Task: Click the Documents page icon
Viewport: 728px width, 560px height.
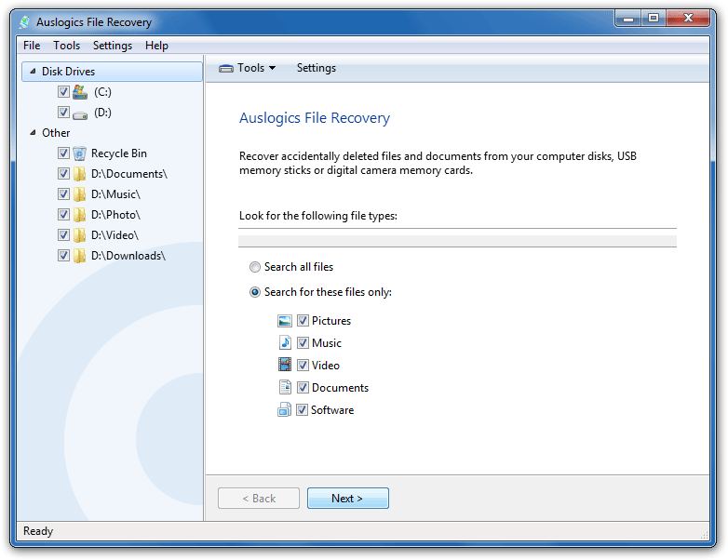Action: (x=285, y=387)
